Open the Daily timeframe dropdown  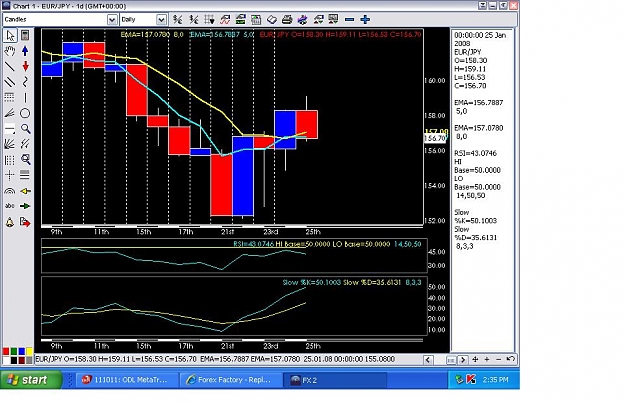(161, 20)
